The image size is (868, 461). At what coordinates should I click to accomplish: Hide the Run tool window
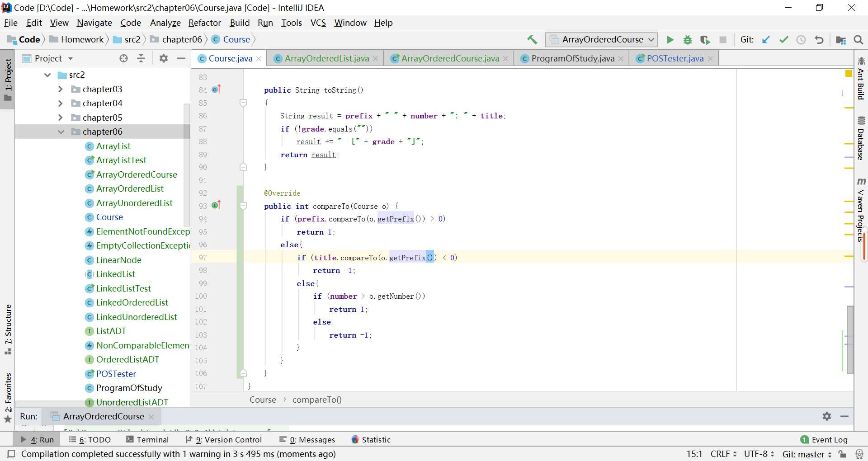point(844,416)
